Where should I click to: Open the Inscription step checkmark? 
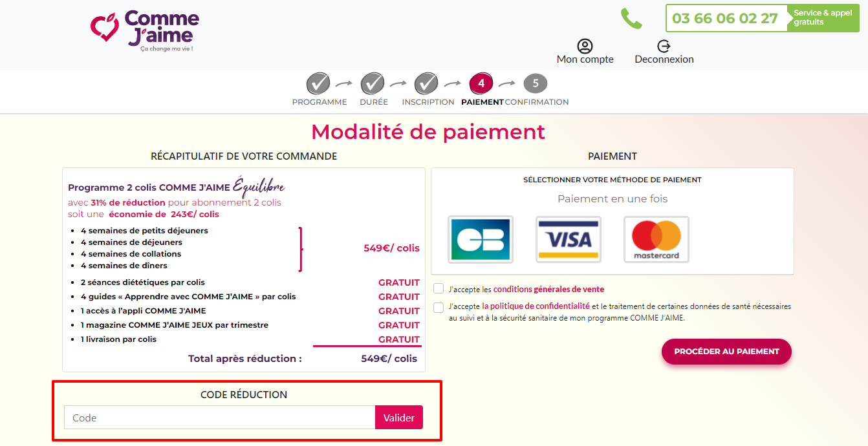[426, 83]
